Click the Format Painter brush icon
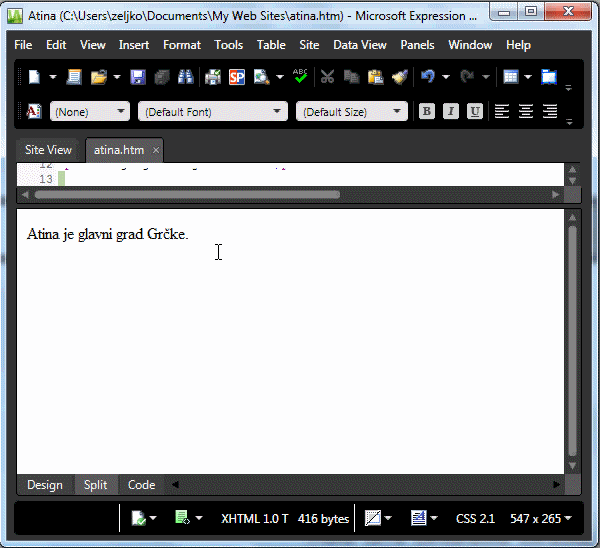 (399, 77)
